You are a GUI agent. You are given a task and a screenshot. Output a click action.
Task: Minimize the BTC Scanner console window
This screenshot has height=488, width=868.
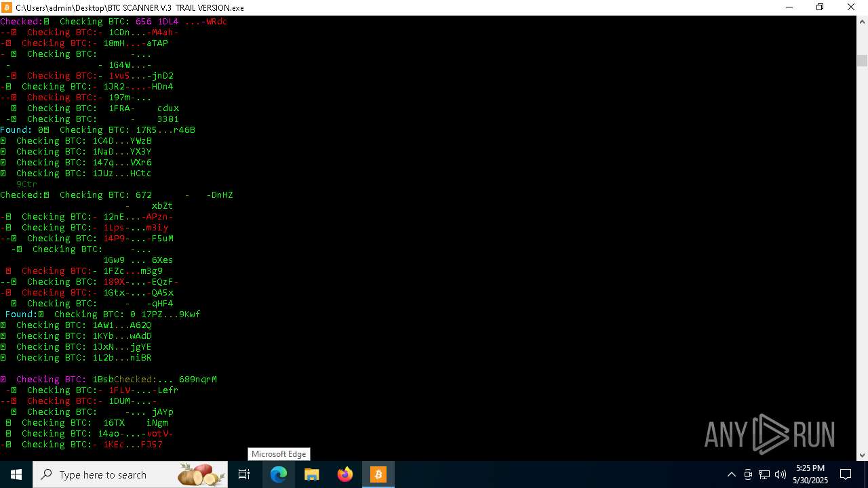pyautogui.click(x=789, y=7)
